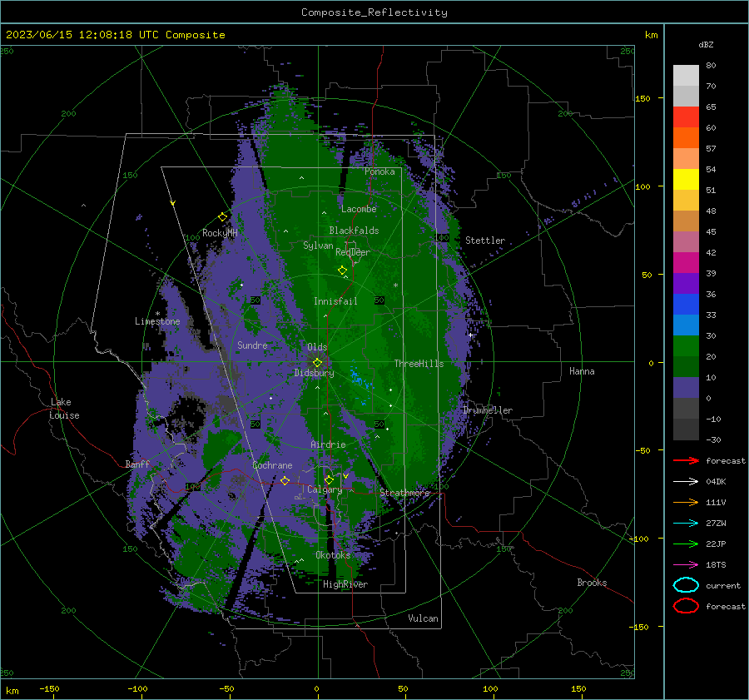Select the yellow 51-54 dBZ swatch
Viewport: 749px width, 700px height.
(x=686, y=179)
